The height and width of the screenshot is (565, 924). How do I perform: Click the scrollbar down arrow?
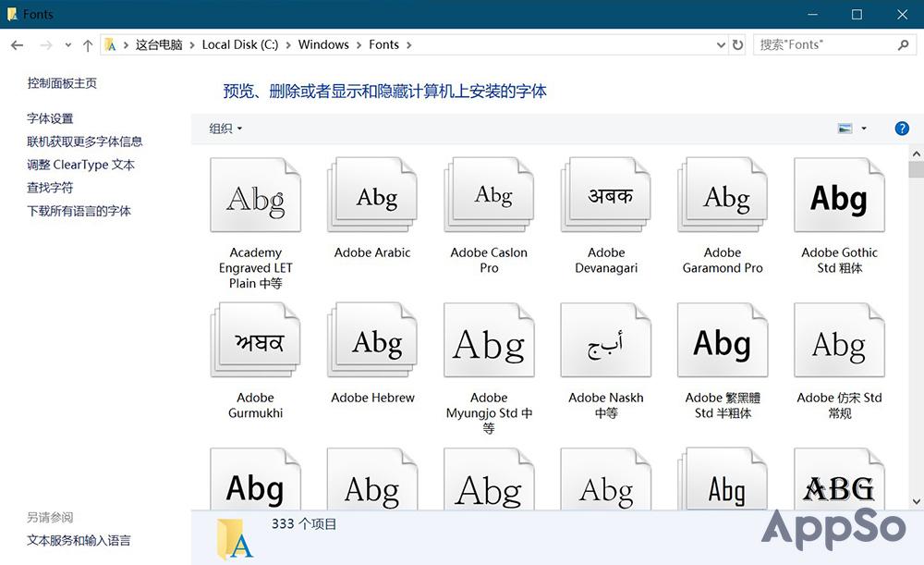pos(917,502)
